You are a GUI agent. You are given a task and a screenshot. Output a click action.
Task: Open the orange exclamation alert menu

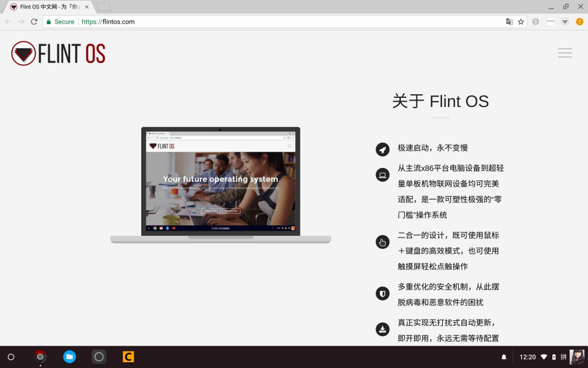point(579,22)
